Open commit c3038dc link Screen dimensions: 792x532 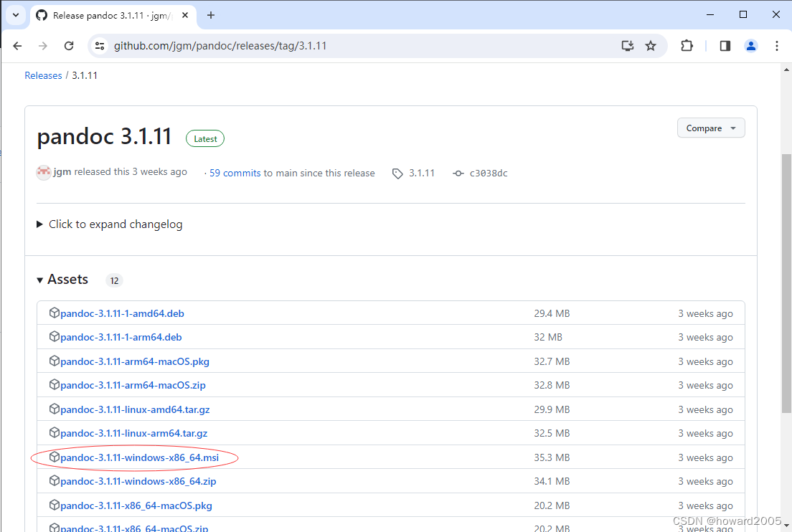pyautogui.click(x=489, y=173)
